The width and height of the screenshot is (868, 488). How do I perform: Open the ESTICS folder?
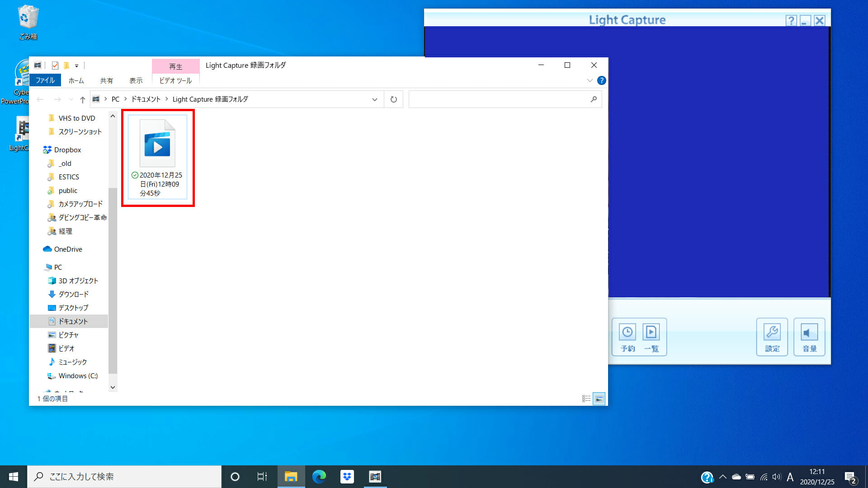point(63,177)
